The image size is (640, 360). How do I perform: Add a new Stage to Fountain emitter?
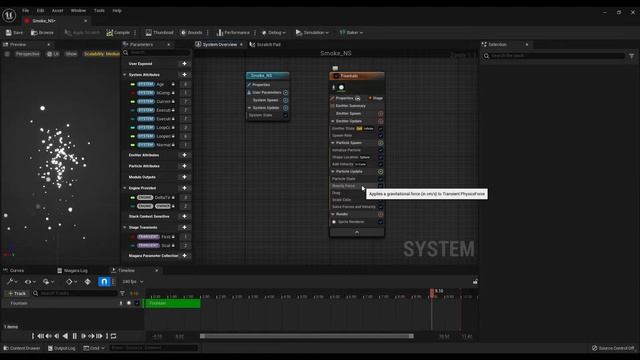pyautogui.click(x=376, y=98)
